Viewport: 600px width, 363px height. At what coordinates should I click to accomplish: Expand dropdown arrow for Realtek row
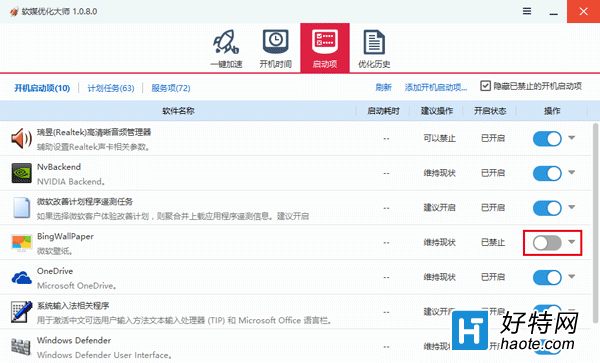pyautogui.click(x=572, y=138)
